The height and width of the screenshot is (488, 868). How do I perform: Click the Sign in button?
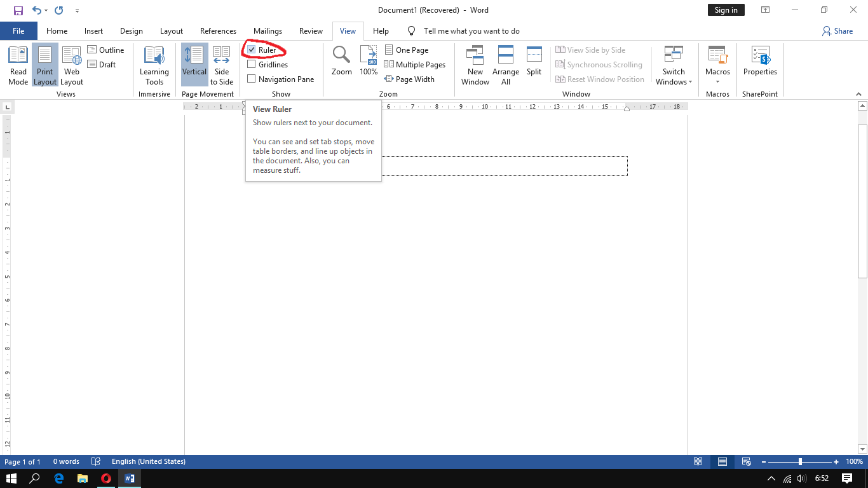click(726, 10)
